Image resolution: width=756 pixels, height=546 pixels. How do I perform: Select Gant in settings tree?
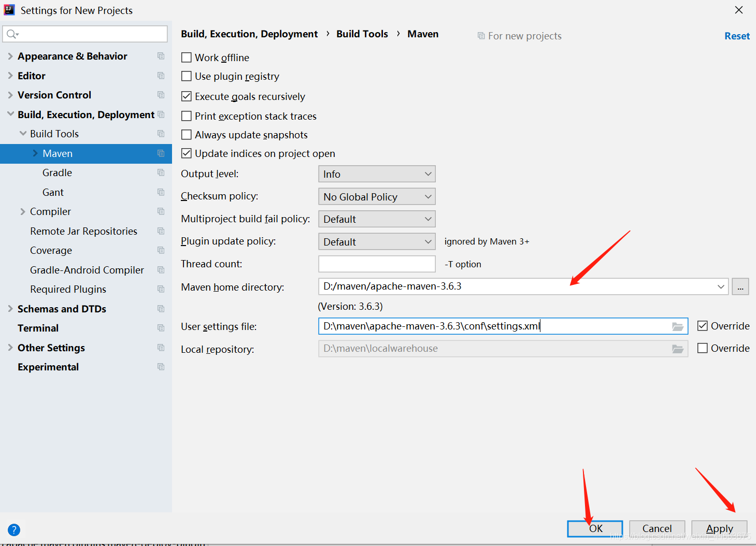pyautogui.click(x=53, y=192)
